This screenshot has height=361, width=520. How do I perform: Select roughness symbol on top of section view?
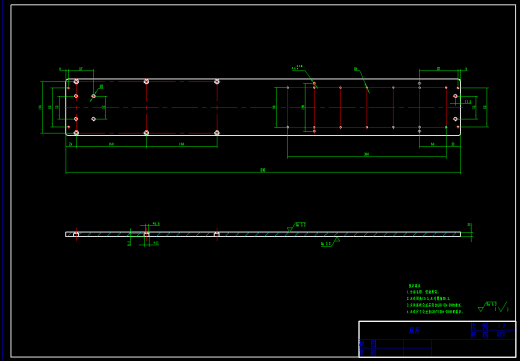[x=296, y=227]
